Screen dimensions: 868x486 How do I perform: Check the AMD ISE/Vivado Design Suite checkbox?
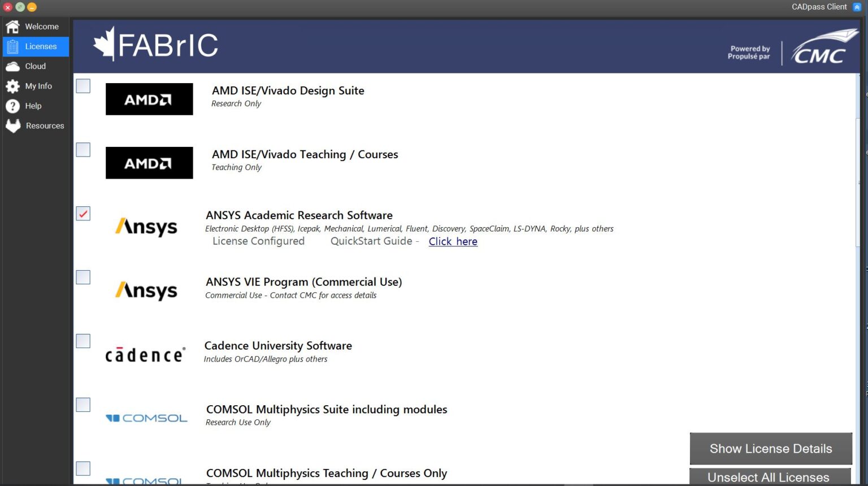[x=83, y=86]
